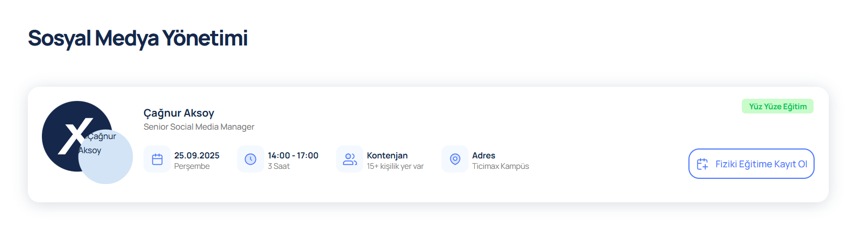Click the 14:00 - 17:00 time text

point(293,156)
